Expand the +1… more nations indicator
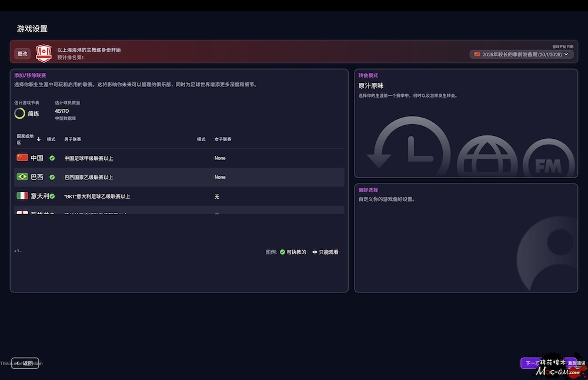 point(18,251)
